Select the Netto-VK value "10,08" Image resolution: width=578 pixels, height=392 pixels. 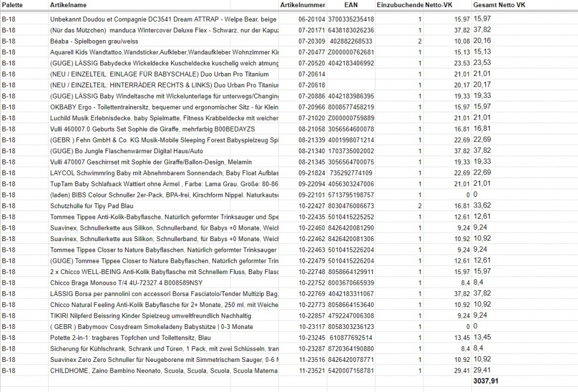point(462,41)
